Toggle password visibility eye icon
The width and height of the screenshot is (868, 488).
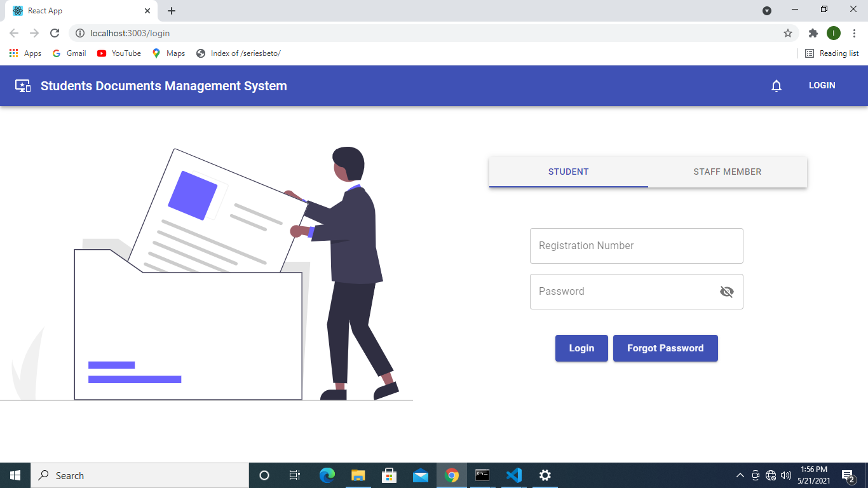click(726, 292)
